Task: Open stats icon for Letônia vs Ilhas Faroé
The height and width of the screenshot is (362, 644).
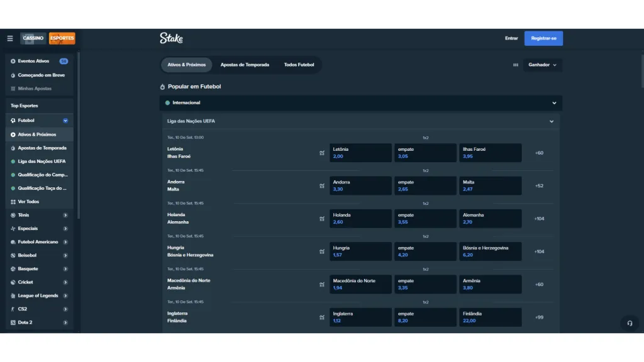Action: 321,153
